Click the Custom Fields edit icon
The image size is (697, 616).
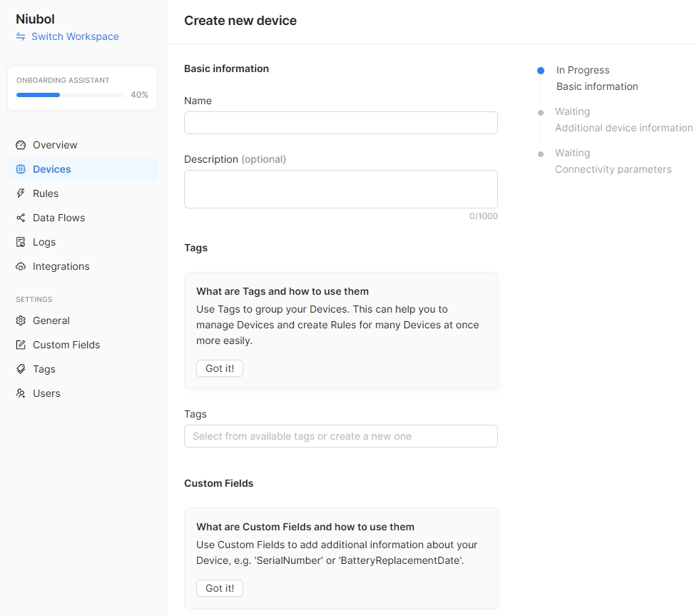coord(21,345)
